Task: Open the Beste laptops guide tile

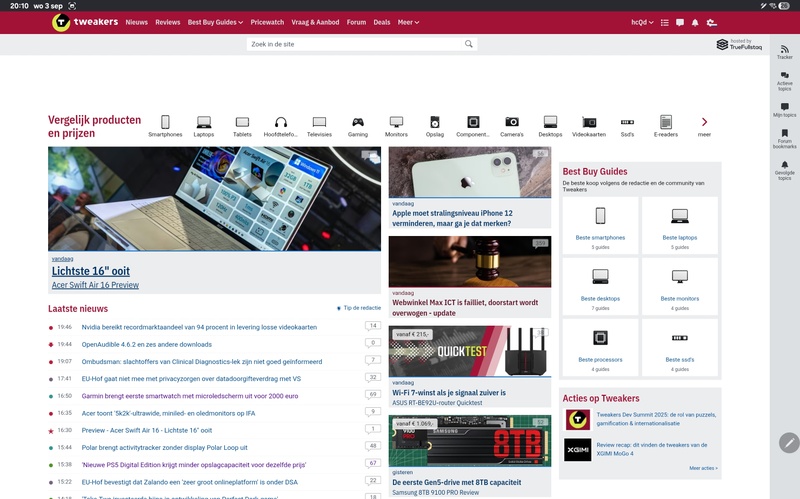Action: 680,226
